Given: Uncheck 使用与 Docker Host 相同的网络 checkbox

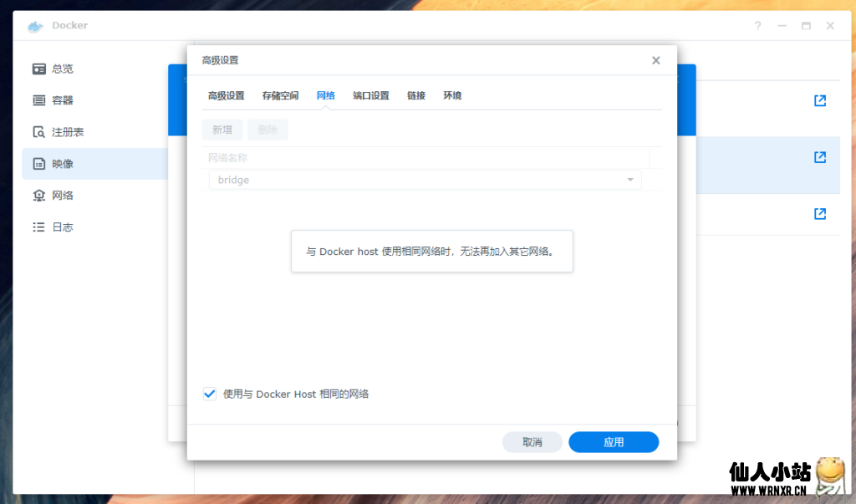Looking at the screenshot, I should [210, 394].
